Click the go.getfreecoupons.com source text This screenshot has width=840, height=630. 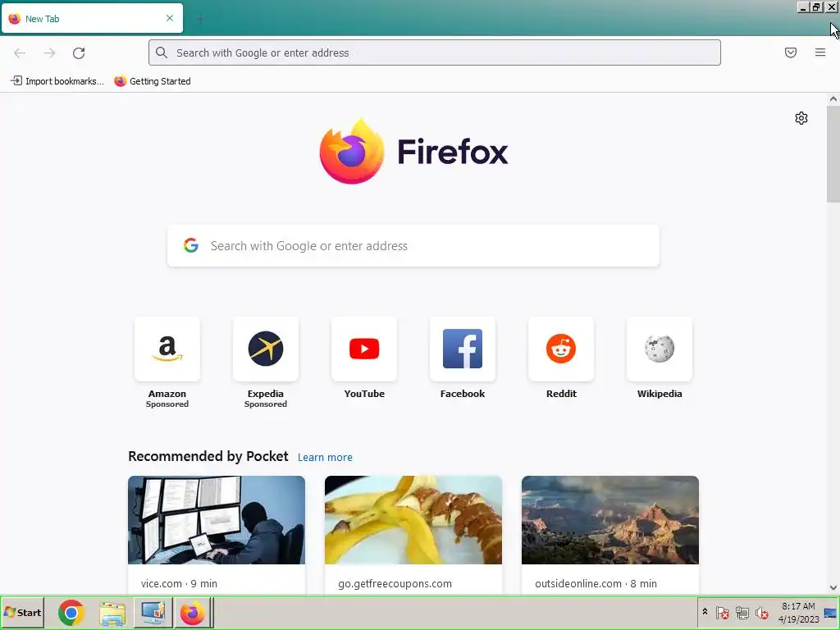[395, 583]
